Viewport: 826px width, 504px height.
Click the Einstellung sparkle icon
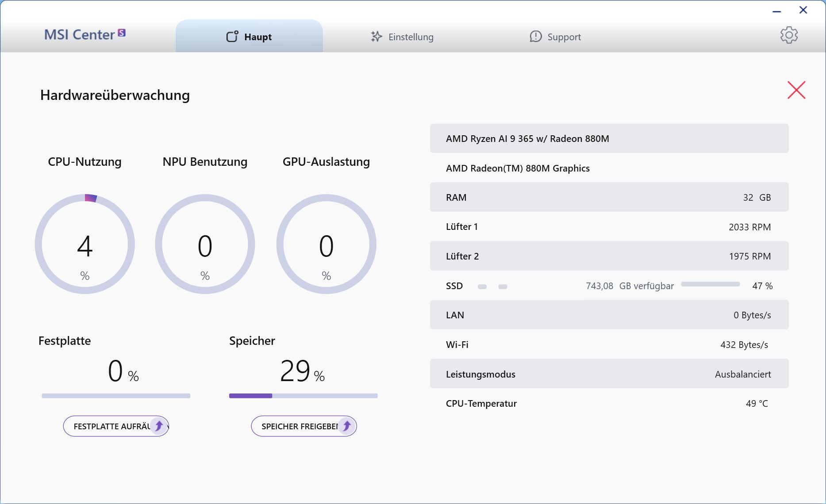click(x=376, y=37)
